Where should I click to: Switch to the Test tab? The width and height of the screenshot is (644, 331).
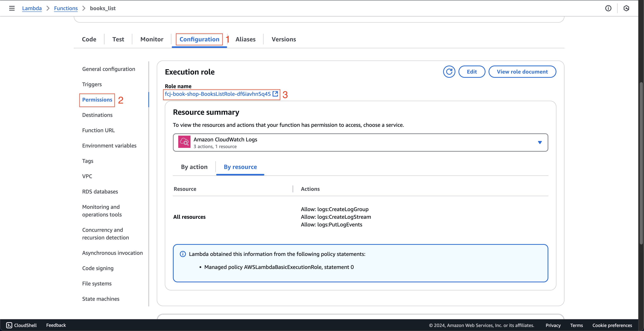pyautogui.click(x=118, y=39)
